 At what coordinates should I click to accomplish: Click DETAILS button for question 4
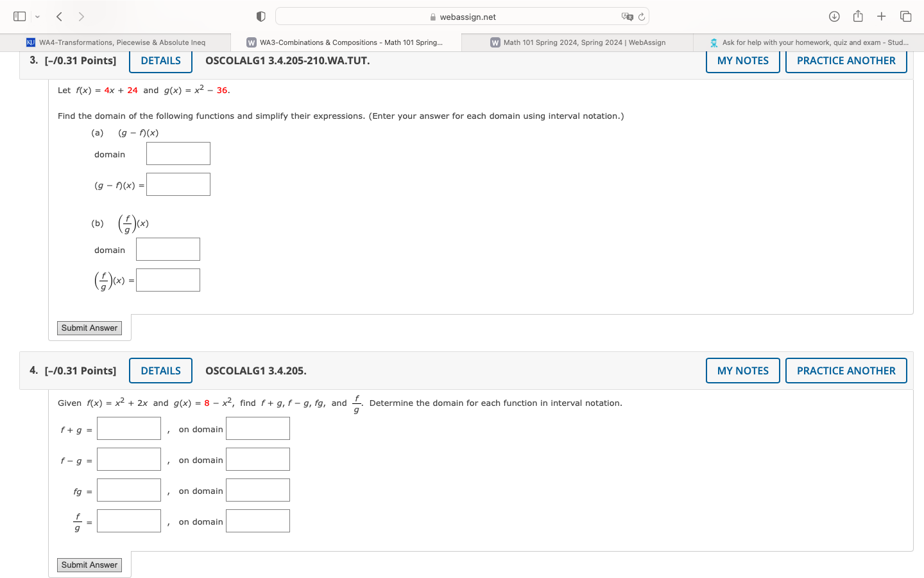tap(160, 371)
